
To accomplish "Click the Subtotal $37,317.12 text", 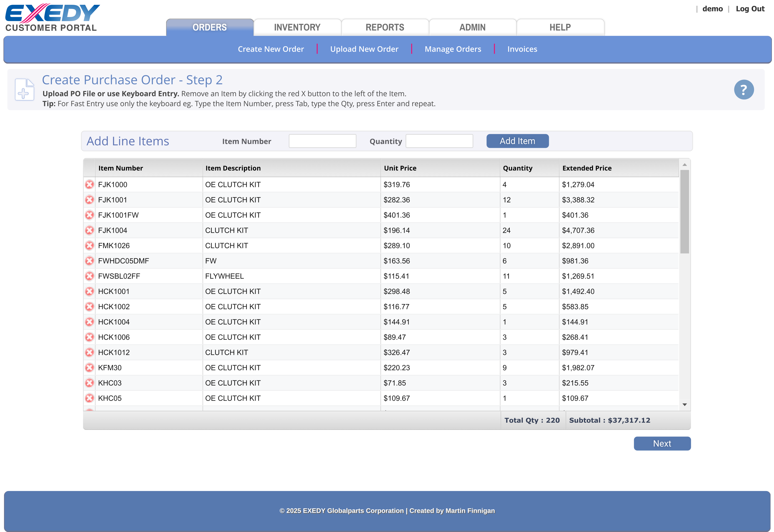I will 609,420.
